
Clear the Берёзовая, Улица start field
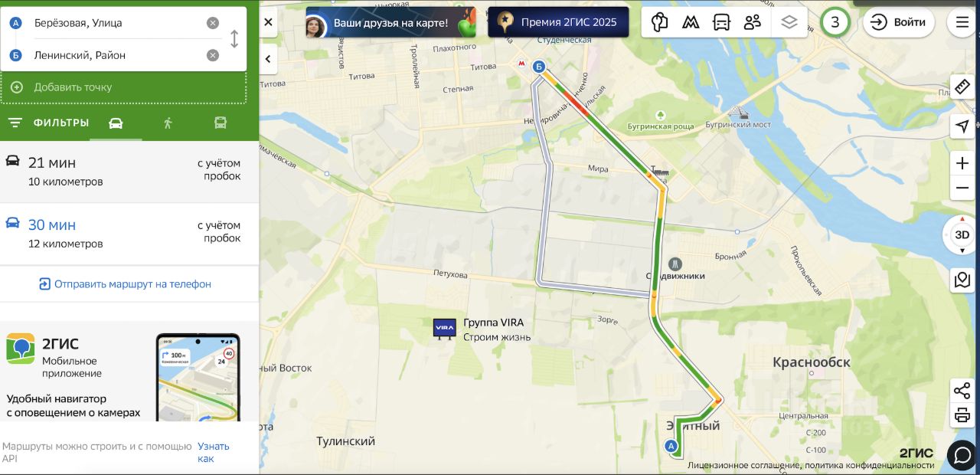pyautogui.click(x=213, y=23)
